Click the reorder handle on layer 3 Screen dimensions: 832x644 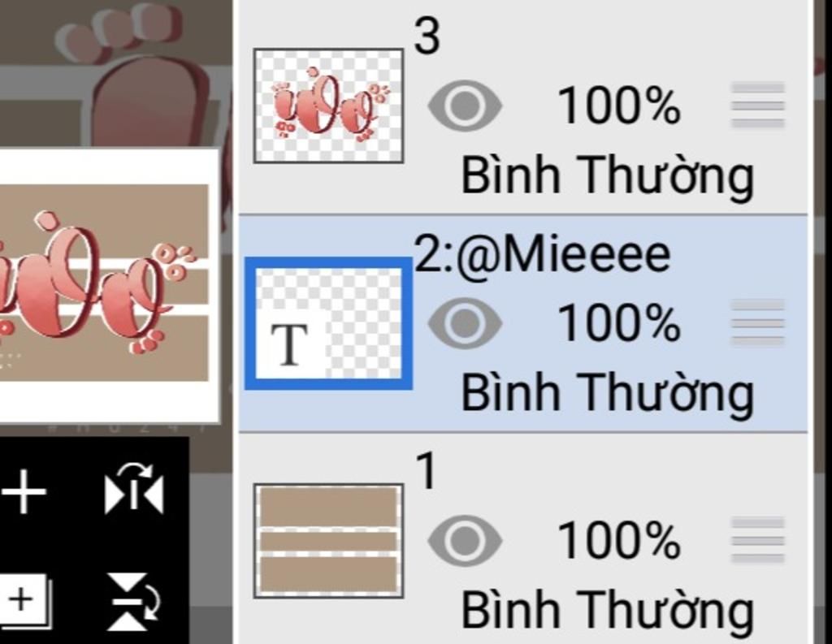(x=757, y=106)
